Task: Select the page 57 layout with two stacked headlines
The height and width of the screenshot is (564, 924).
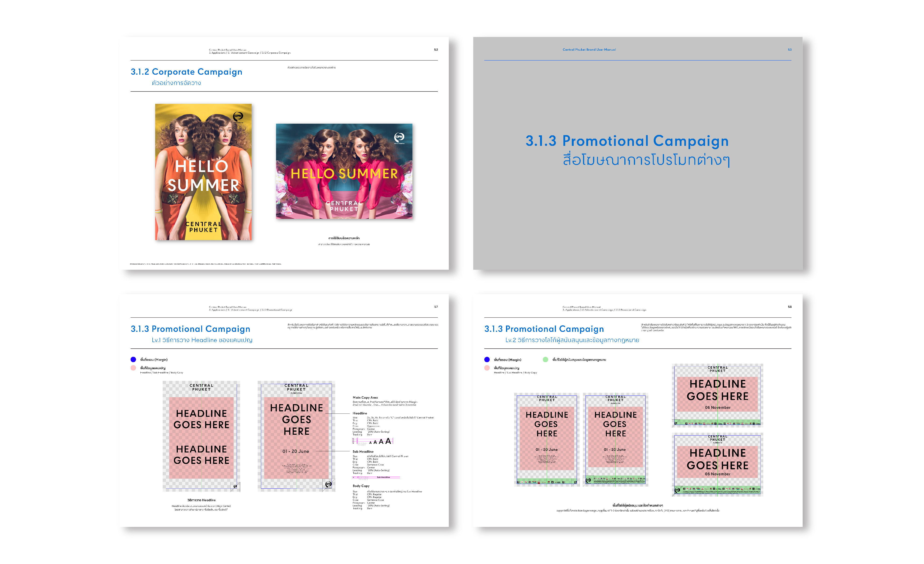Action: [201, 436]
